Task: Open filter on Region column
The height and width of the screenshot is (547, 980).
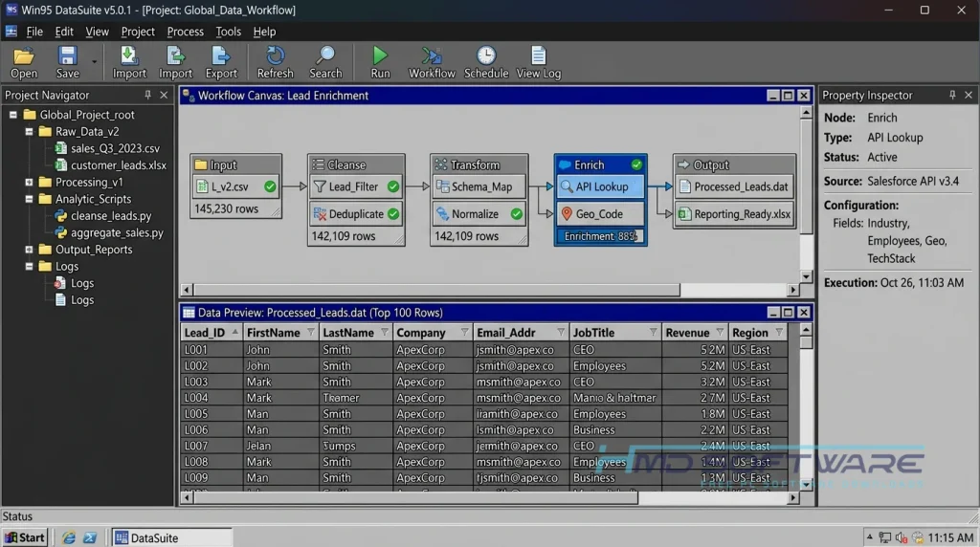Action: [779, 333]
